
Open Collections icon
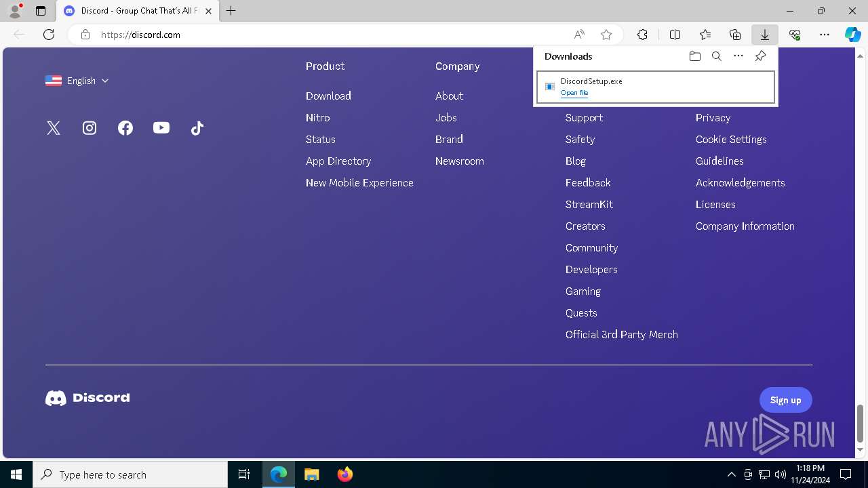(x=735, y=35)
